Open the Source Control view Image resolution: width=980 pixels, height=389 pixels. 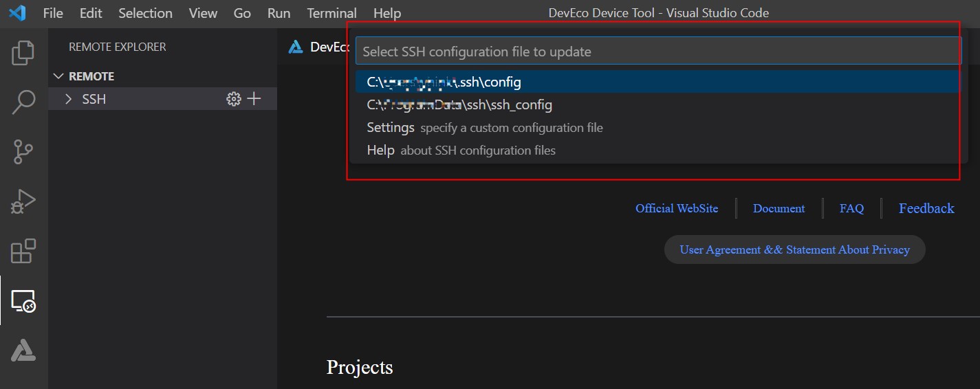pyautogui.click(x=23, y=151)
